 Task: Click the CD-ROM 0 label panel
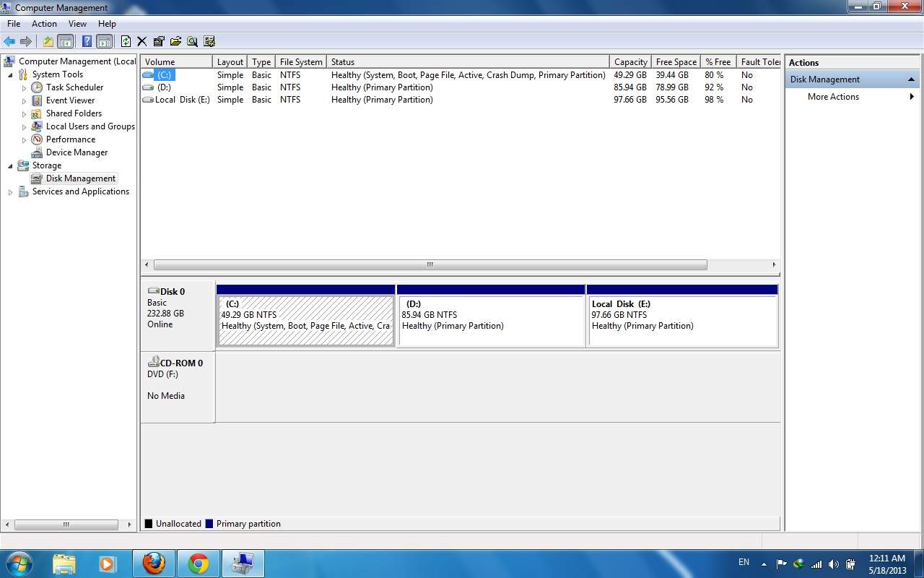coord(178,387)
